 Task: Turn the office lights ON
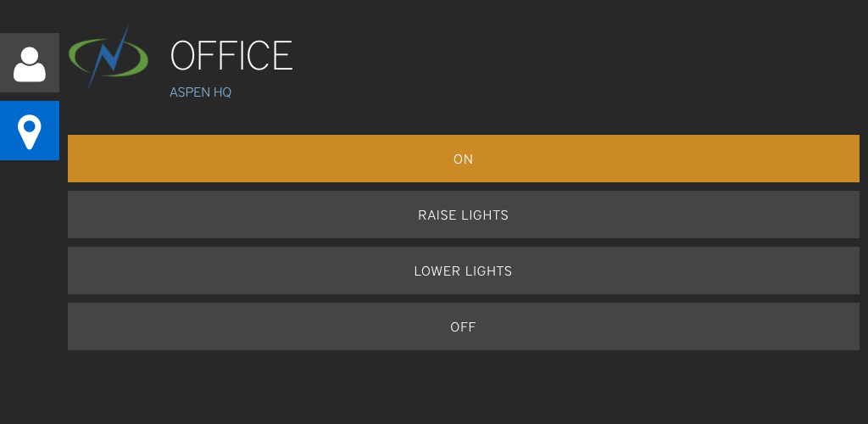tap(464, 159)
